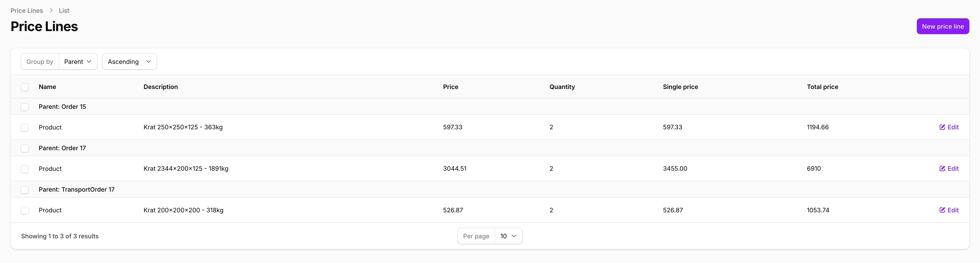Open the Group by Parent dropdown
The width and height of the screenshot is (980, 263).
coord(78,62)
